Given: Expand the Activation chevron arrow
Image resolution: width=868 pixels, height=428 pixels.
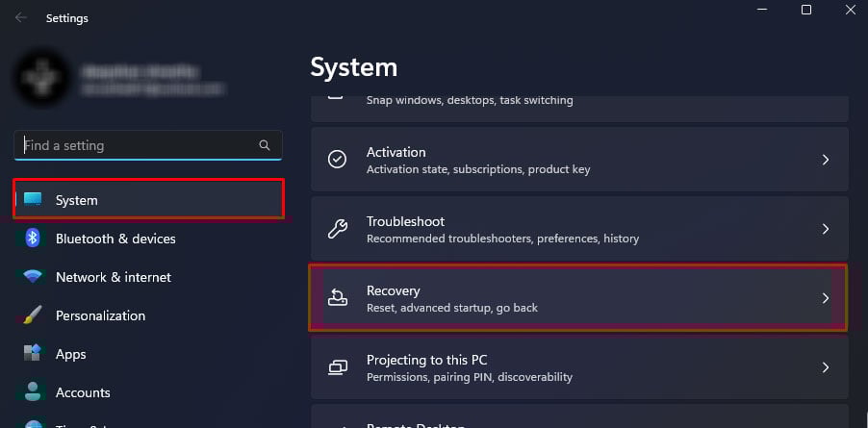Looking at the screenshot, I should [825, 160].
